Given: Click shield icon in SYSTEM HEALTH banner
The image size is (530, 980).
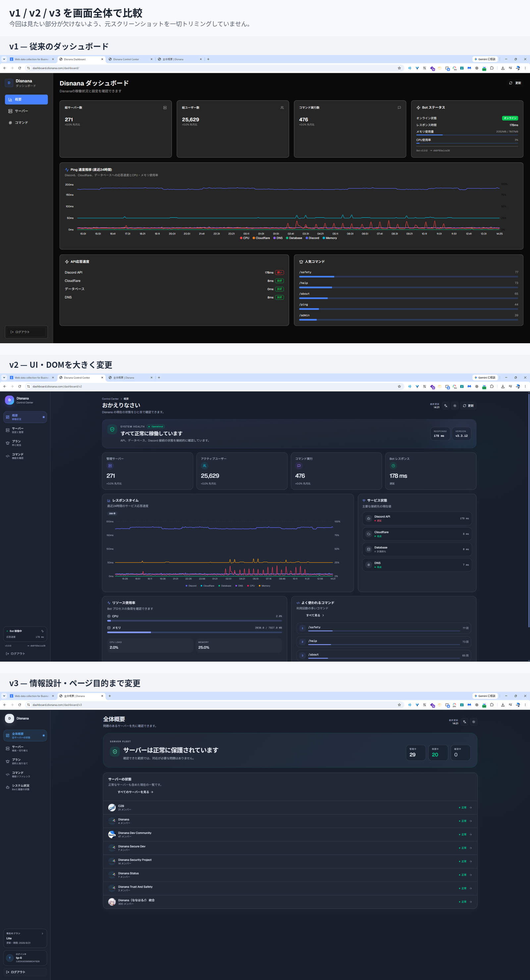Looking at the screenshot, I should coord(112,429).
